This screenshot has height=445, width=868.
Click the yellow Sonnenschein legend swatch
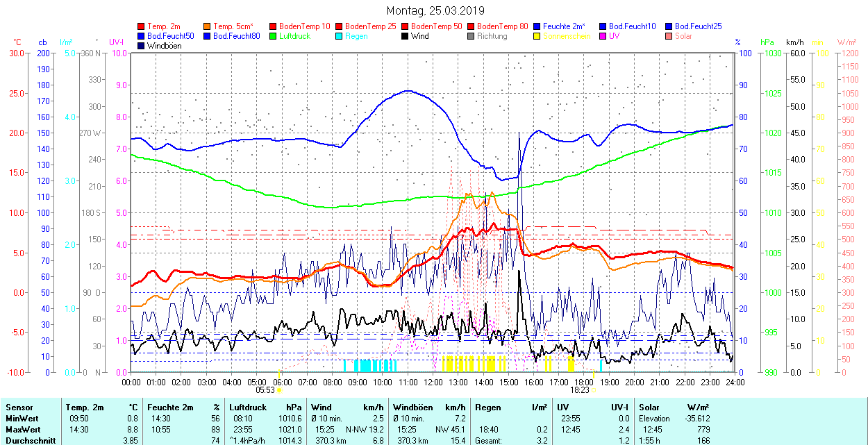pyautogui.click(x=537, y=36)
